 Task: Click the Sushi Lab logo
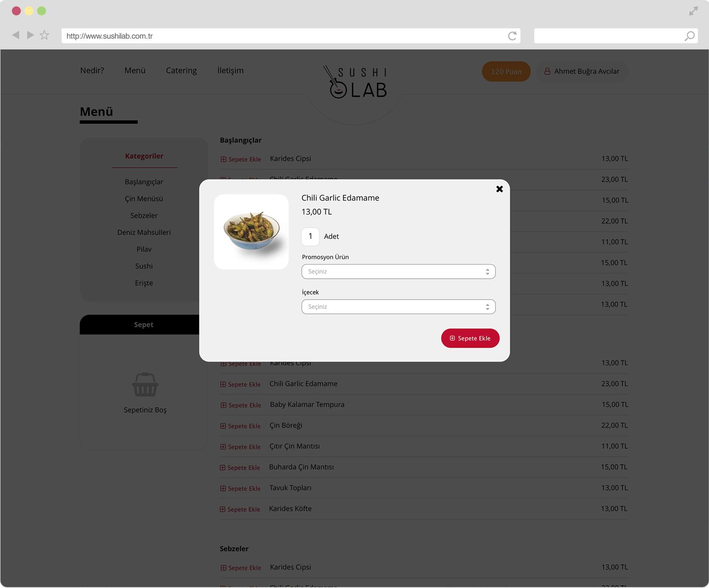click(x=355, y=82)
